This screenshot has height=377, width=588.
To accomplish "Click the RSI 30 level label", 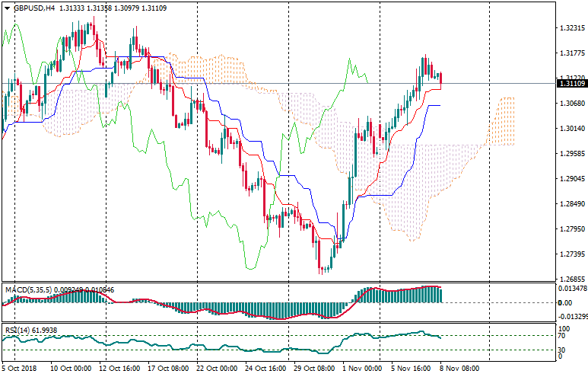I will point(563,350).
